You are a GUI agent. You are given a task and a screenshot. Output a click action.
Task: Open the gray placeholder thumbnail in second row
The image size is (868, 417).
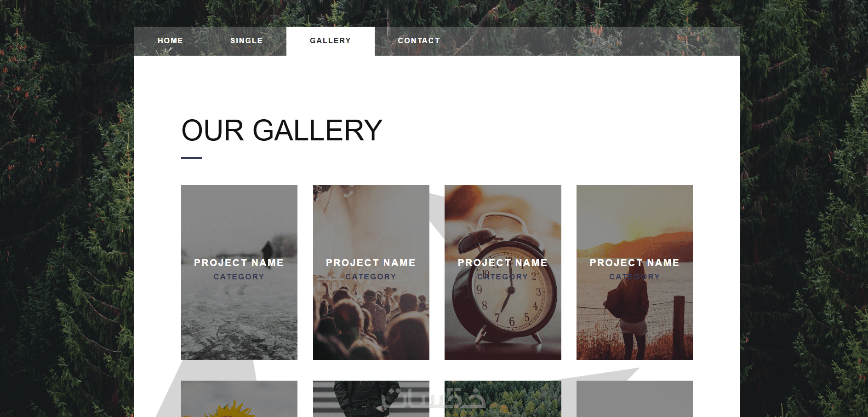point(634,399)
